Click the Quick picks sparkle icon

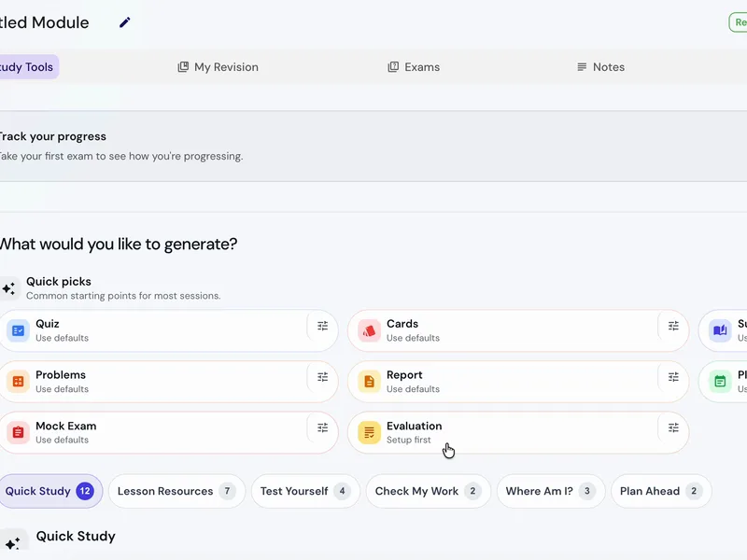pos(9,288)
